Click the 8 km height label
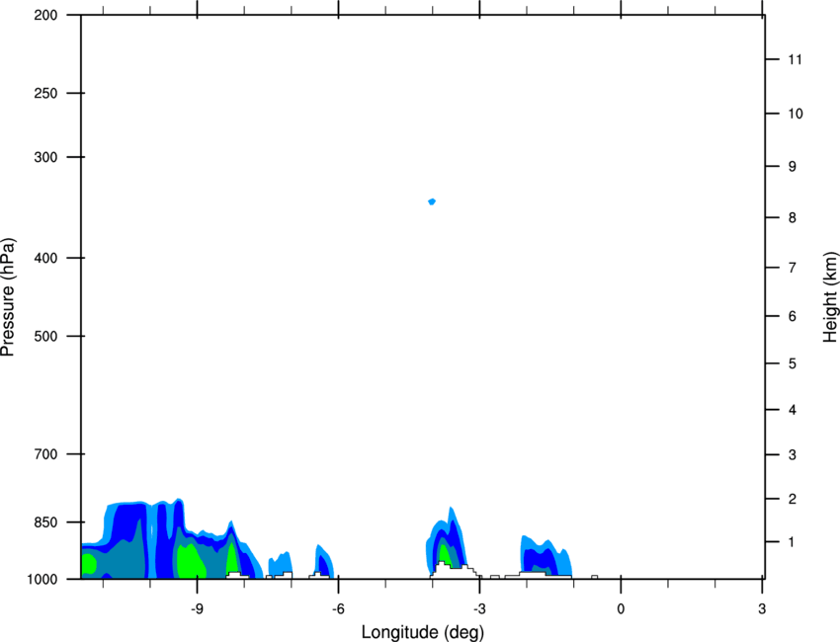The width and height of the screenshot is (840, 642). point(793,218)
